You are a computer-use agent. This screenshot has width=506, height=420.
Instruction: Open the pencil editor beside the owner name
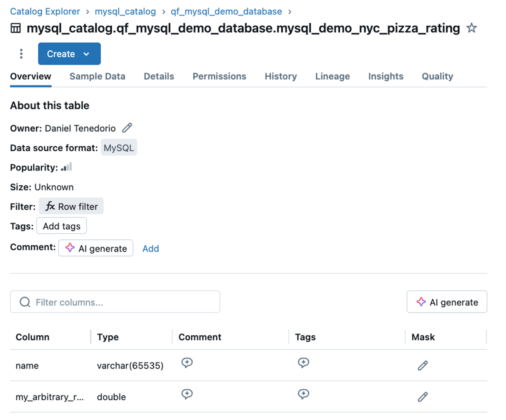126,128
